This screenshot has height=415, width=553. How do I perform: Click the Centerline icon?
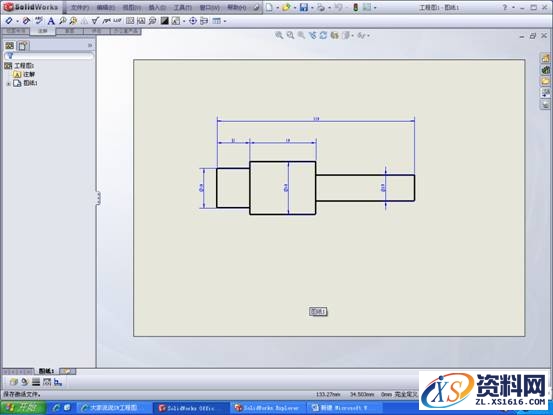pyautogui.click(x=204, y=21)
